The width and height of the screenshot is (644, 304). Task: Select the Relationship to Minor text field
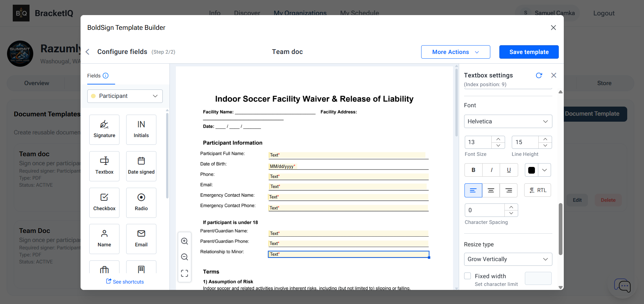point(349,254)
